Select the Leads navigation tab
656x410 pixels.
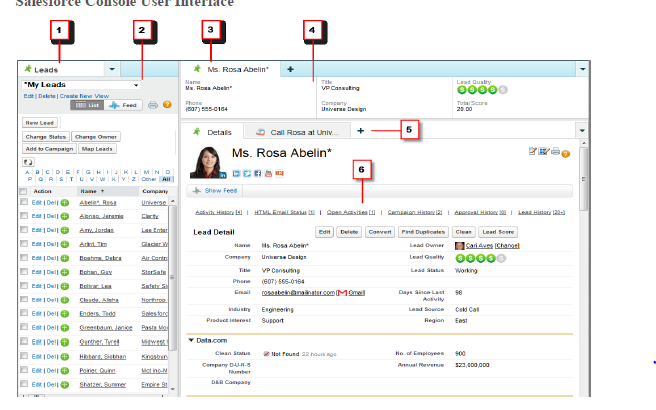pos(62,69)
